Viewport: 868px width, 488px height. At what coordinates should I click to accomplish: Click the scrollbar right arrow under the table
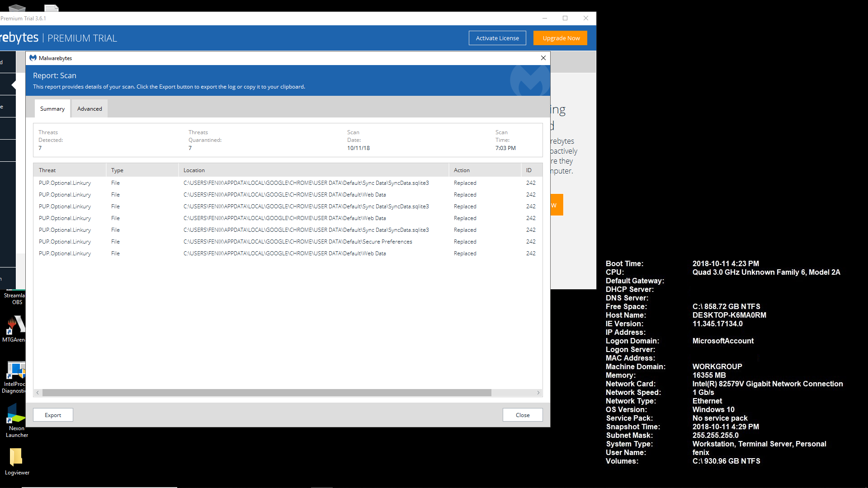pyautogui.click(x=538, y=393)
